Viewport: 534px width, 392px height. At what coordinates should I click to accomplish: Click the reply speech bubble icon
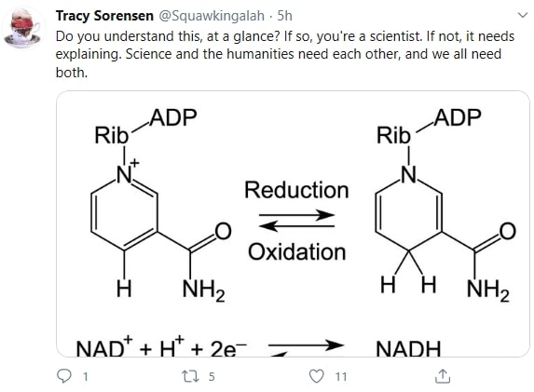coord(64,376)
